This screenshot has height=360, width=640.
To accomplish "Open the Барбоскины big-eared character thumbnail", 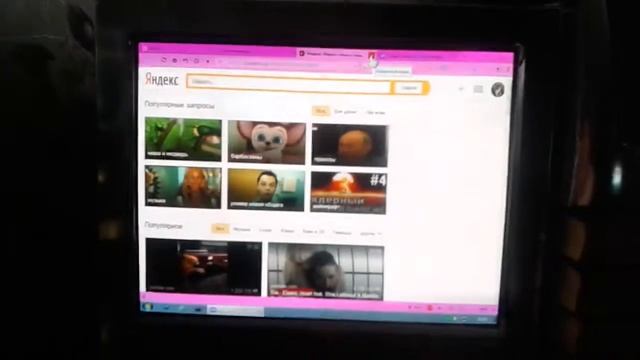I will click(x=267, y=142).
